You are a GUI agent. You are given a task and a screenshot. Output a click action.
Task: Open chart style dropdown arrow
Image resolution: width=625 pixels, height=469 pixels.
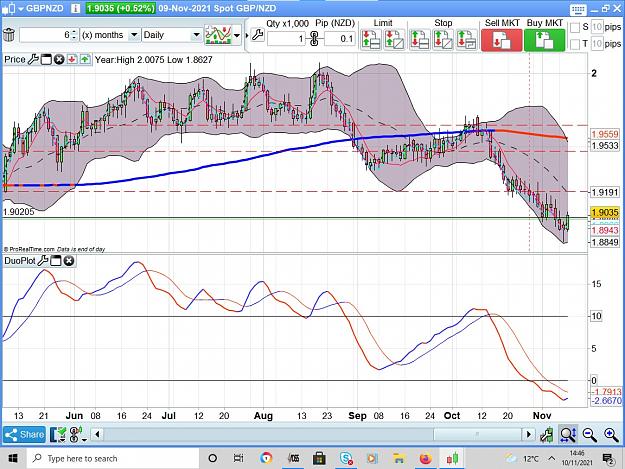tap(237, 35)
